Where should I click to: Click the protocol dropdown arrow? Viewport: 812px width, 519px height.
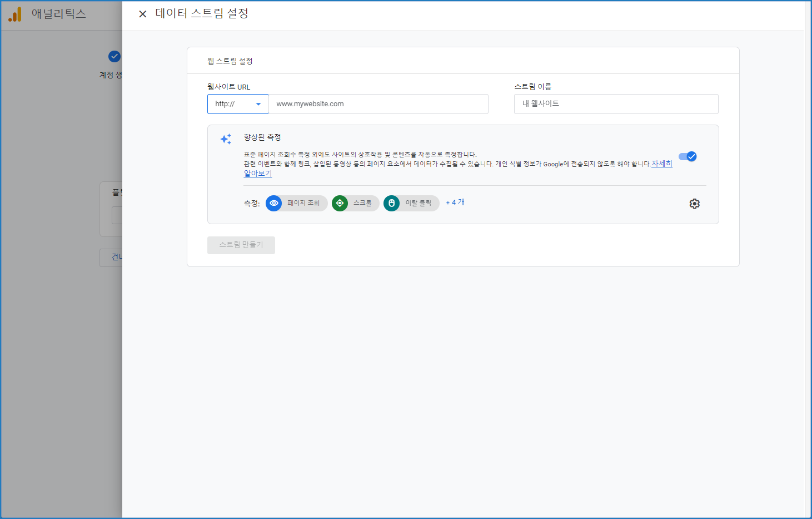[258, 104]
